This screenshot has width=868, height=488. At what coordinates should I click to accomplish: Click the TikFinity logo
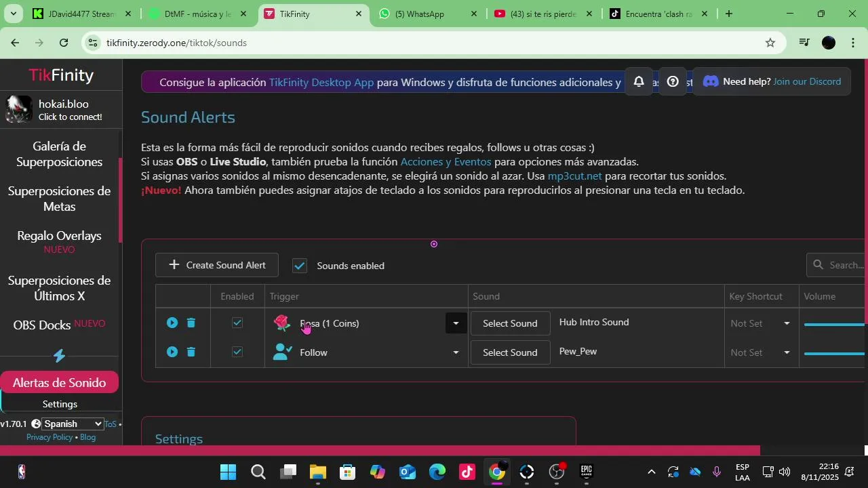pyautogui.click(x=61, y=75)
